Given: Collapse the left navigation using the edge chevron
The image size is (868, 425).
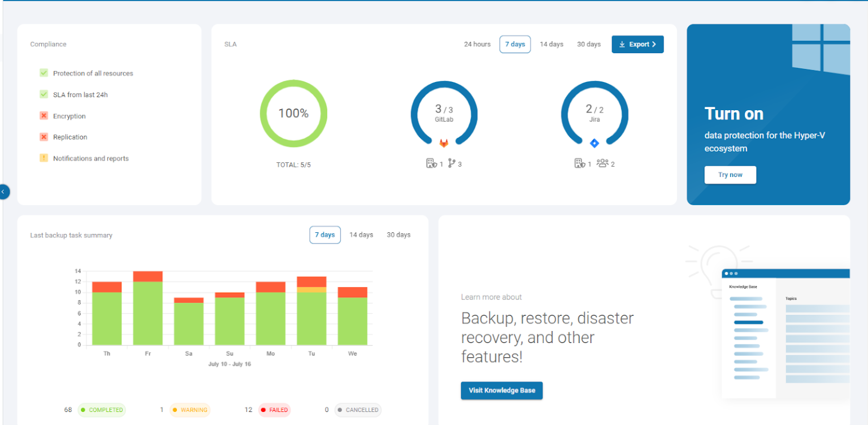Looking at the screenshot, I should [x=5, y=192].
